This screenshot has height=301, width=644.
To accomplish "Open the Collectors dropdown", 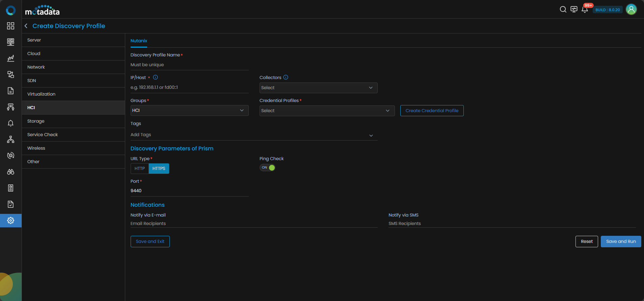I will tap(318, 88).
